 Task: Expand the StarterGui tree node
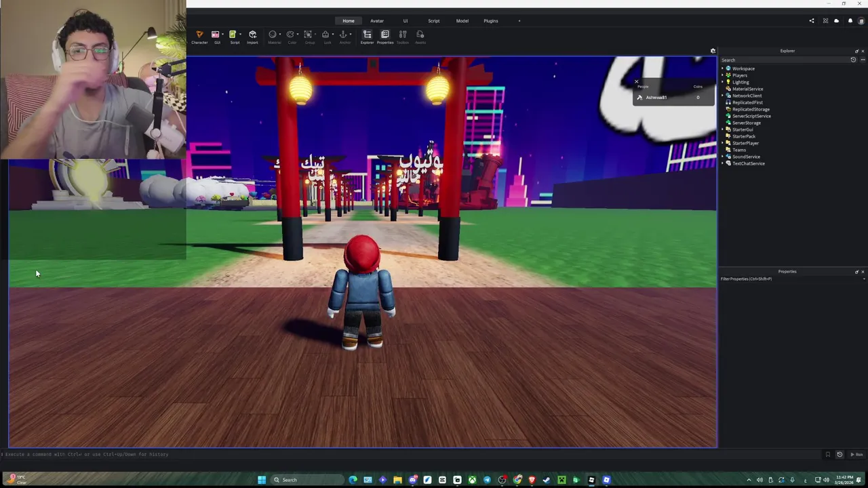click(723, 129)
